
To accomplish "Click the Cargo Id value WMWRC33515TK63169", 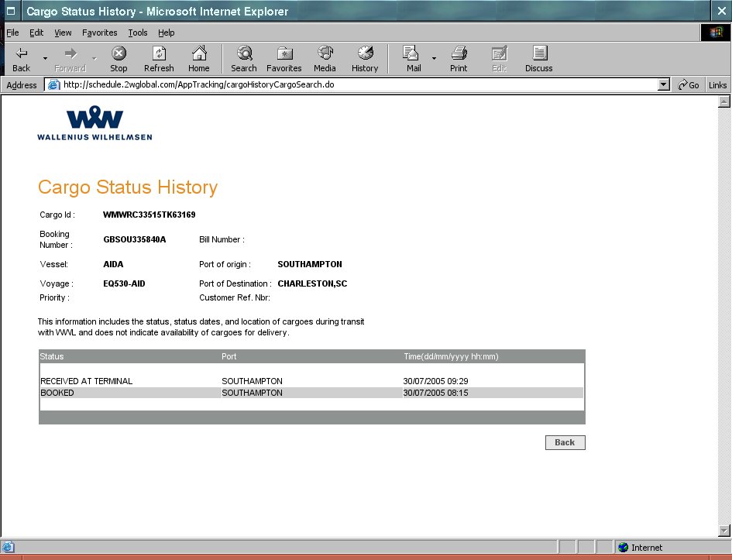I will click(149, 215).
